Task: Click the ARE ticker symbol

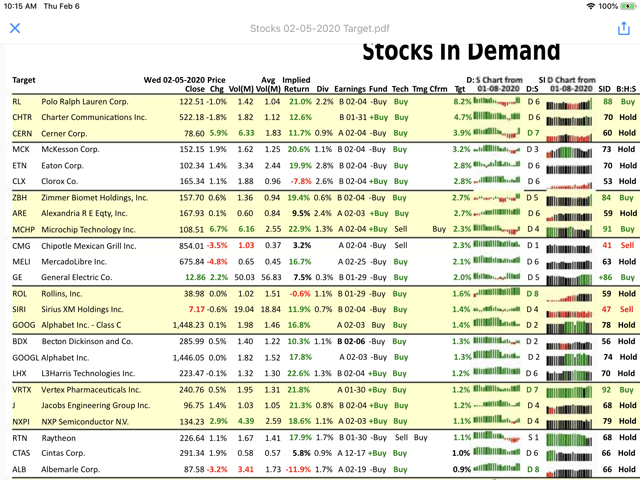Action: point(19,213)
